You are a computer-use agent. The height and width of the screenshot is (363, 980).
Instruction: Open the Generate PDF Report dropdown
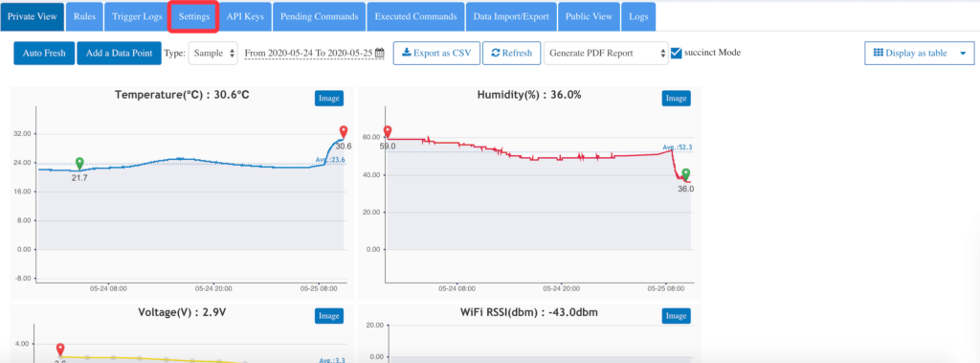coord(606,54)
